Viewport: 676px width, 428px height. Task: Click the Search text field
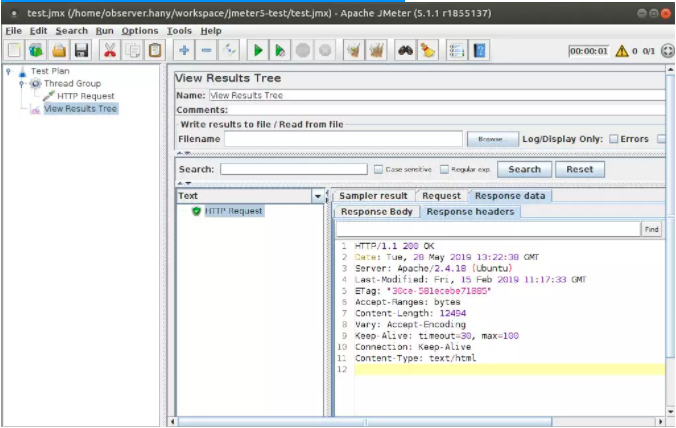(x=294, y=169)
